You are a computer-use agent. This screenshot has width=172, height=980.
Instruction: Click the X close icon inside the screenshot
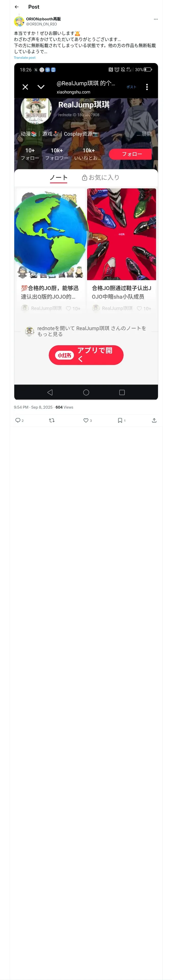[25, 87]
